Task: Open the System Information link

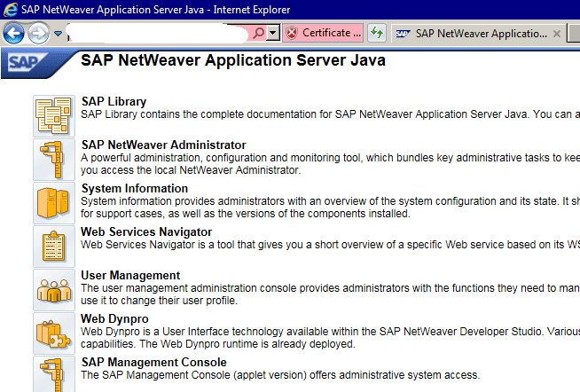Action: 135,188
